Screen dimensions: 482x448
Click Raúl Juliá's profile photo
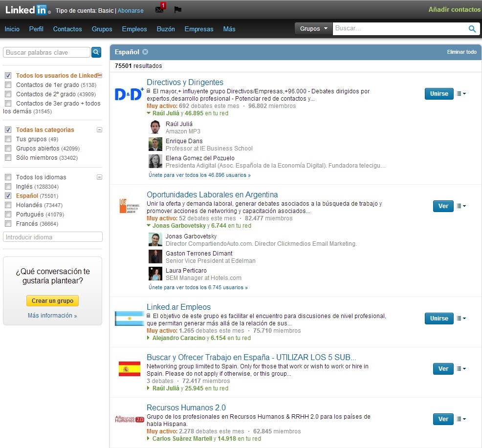click(155, 127)
